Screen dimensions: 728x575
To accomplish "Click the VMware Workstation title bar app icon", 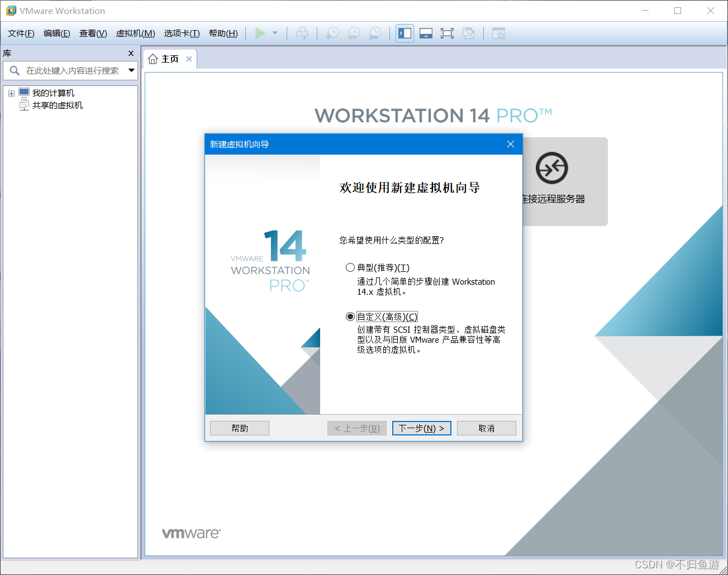I will click(x=11, y=11).
